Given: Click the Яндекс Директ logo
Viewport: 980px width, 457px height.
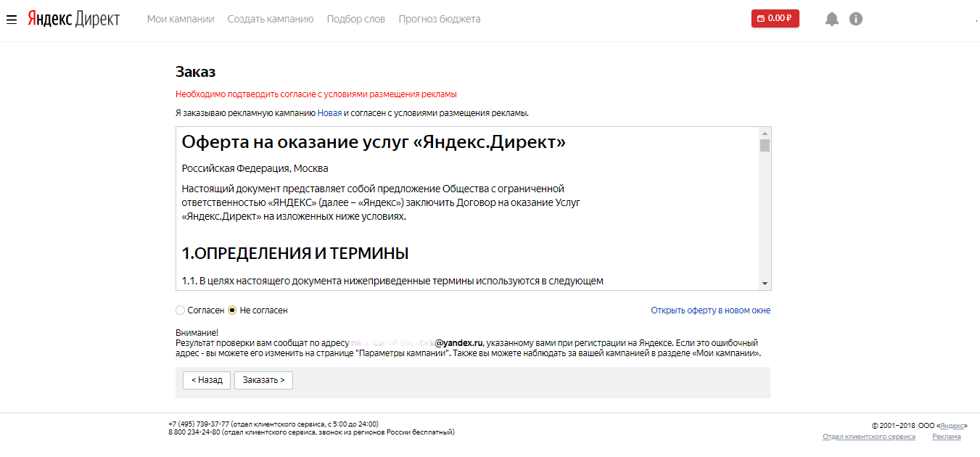Looking at the screenshot, I should (x=73, y=19).
